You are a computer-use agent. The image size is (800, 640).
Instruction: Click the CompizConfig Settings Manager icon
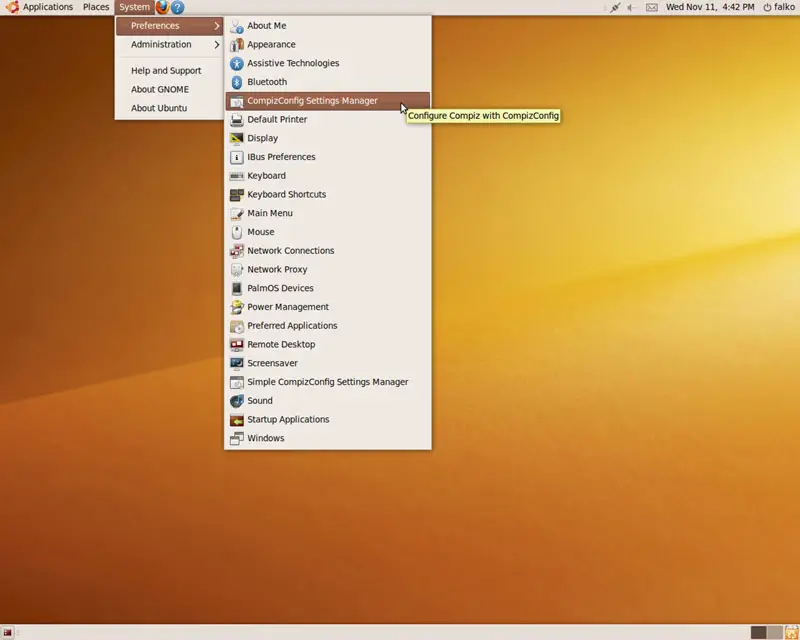click(x=236, y=101)
